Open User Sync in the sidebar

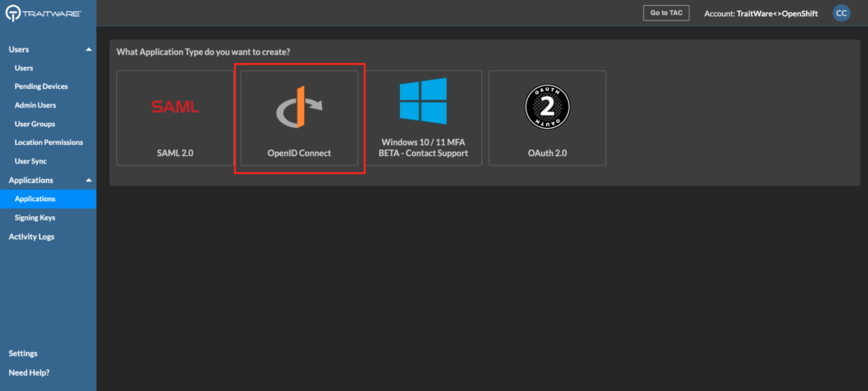[x=31, y=161]
